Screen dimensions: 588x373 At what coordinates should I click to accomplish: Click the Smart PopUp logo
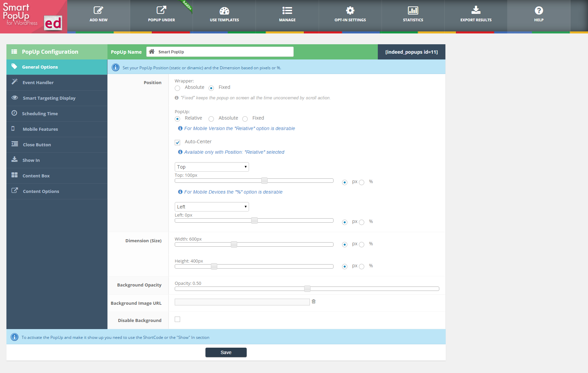coord(33,17)
